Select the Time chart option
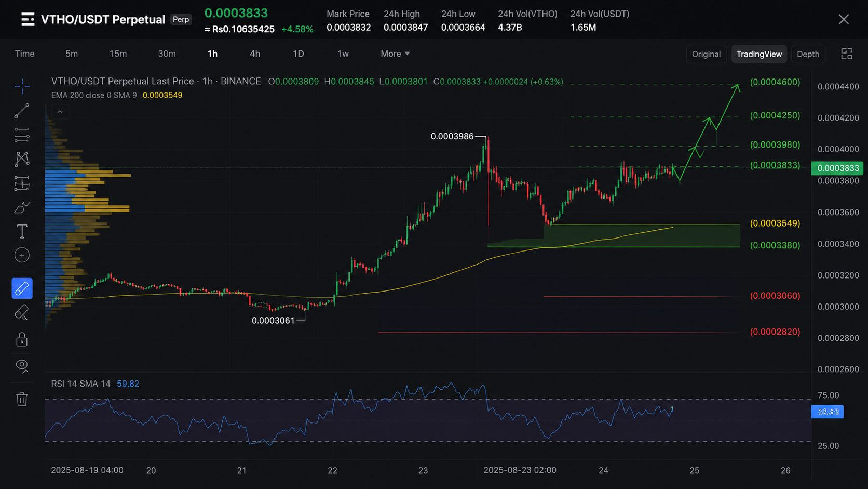 pyautogui.click(x=24, y=54)
